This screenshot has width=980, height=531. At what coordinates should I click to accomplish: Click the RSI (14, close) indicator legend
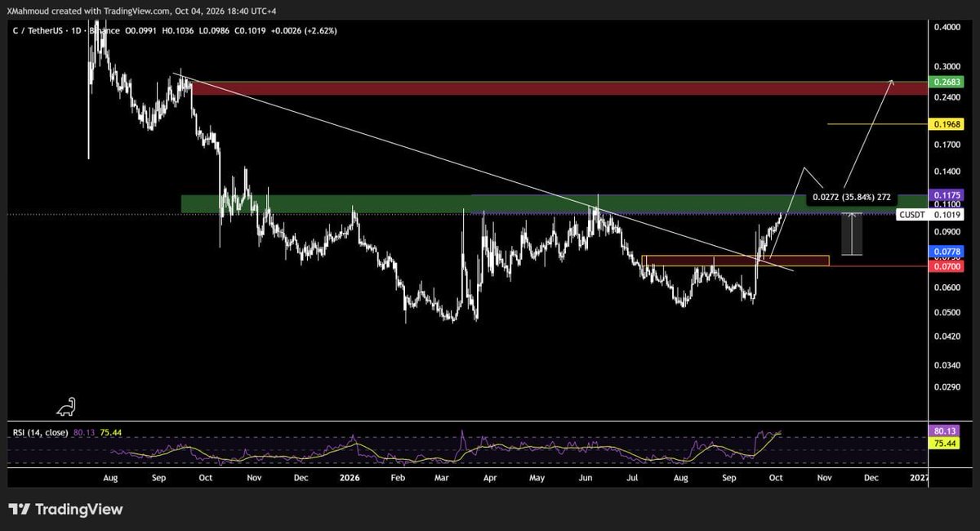click(x=41, y=434)
